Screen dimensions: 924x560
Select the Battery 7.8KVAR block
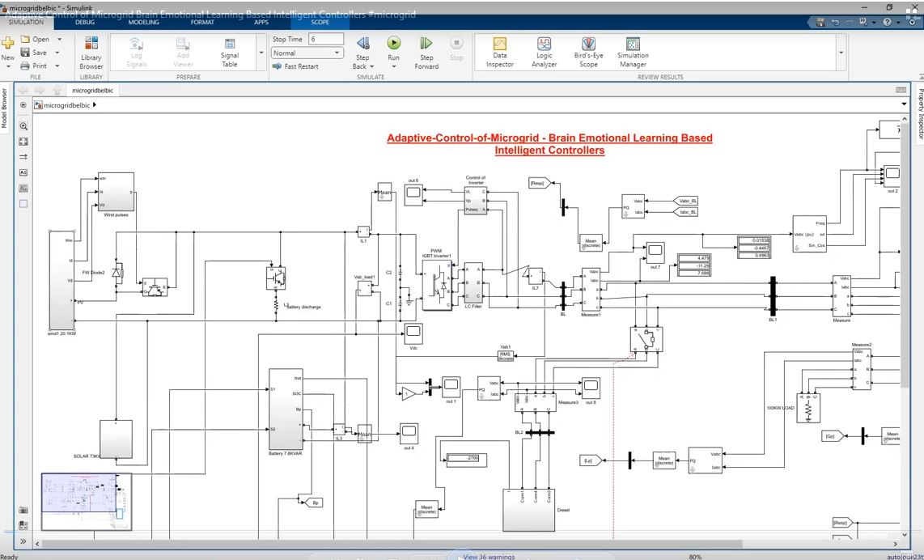286,409
